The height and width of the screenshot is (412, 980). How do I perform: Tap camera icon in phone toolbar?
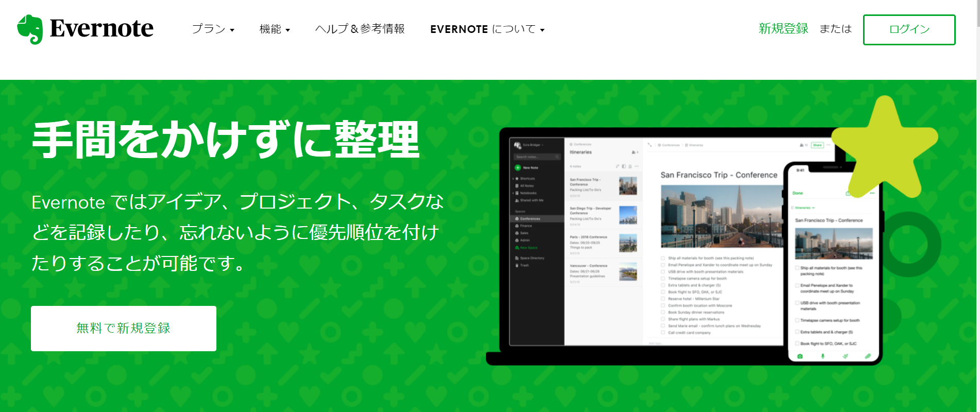[x=800, y=356]
